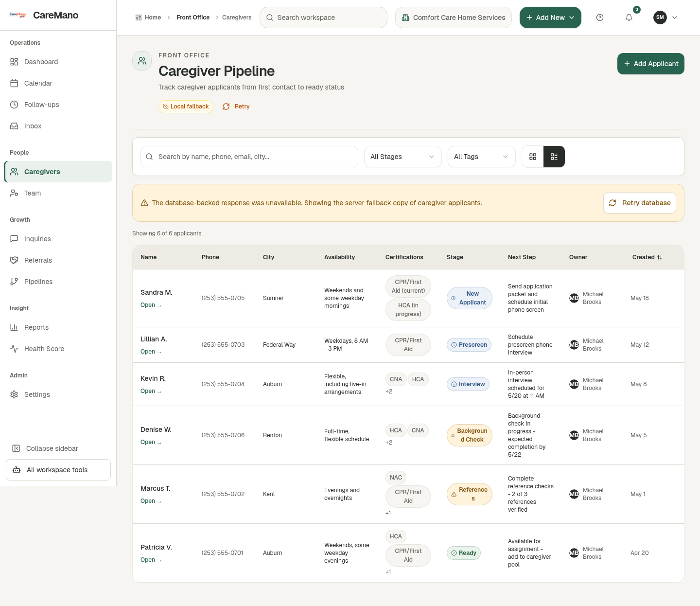Open Inquiries in Growth section
Viewport: 700px width, 606px height.
coord(58,239)
